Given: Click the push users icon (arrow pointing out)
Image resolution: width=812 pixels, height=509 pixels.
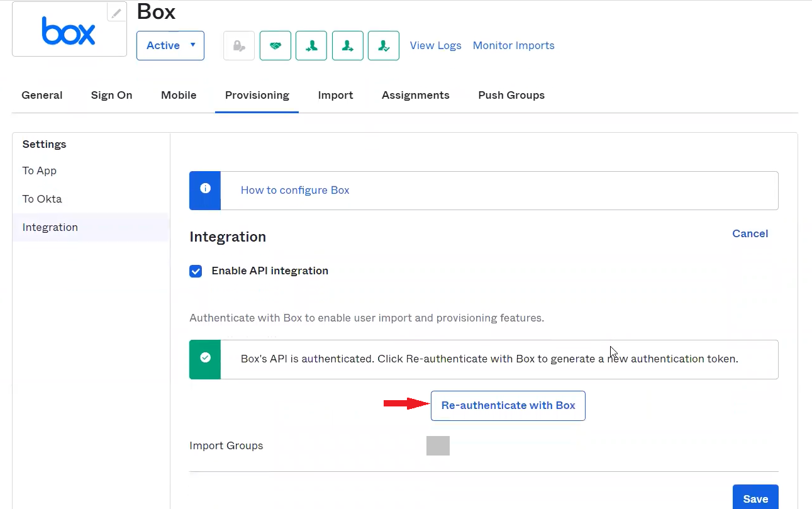Looking at the screenshot, I should coord(348,45).
